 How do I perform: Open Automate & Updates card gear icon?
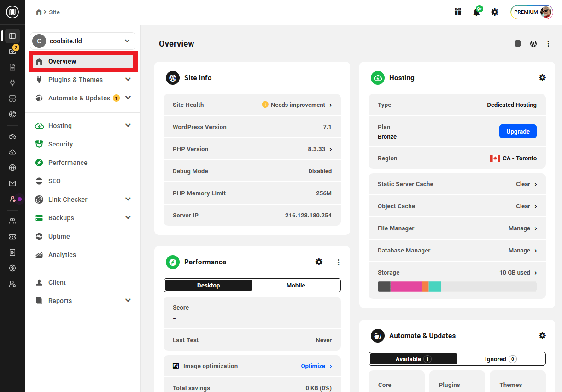(x=542, y=336)
